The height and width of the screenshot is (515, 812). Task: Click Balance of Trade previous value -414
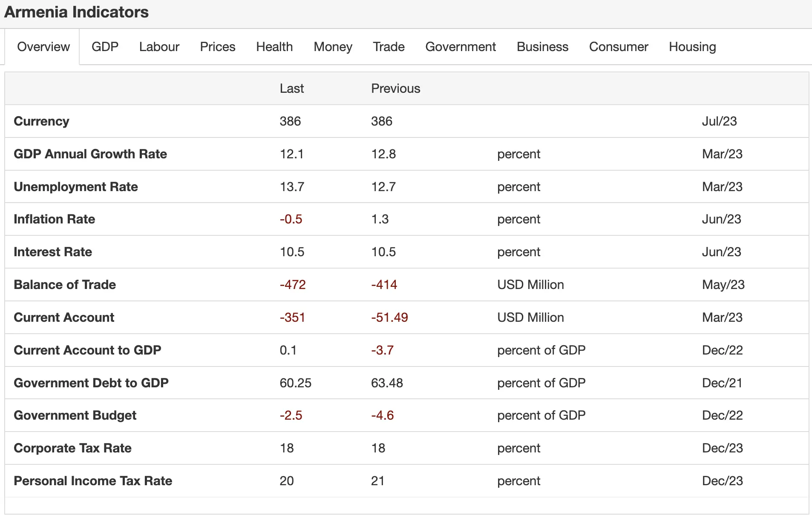click(x=384, y=285)
